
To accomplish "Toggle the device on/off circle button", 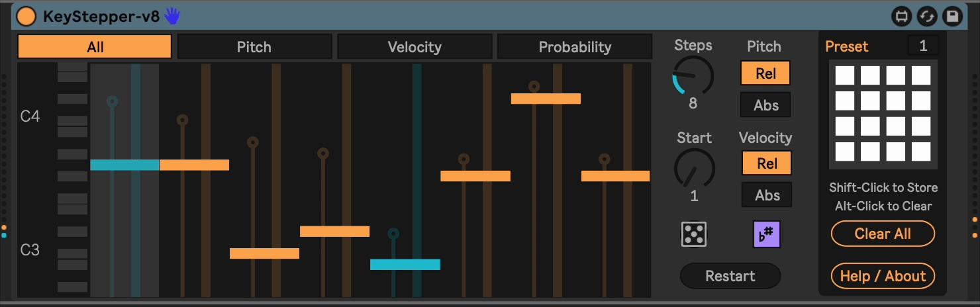I will (x=26, y=17).
